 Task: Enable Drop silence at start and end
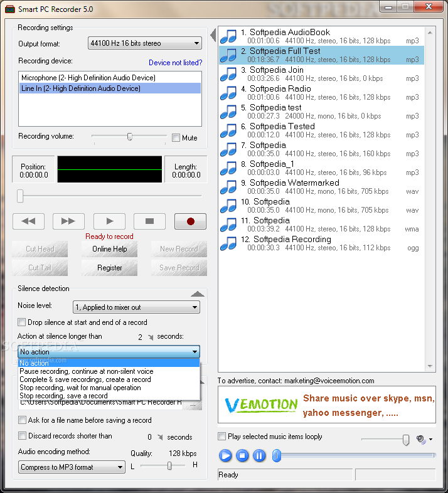click(x=22, y=322)
